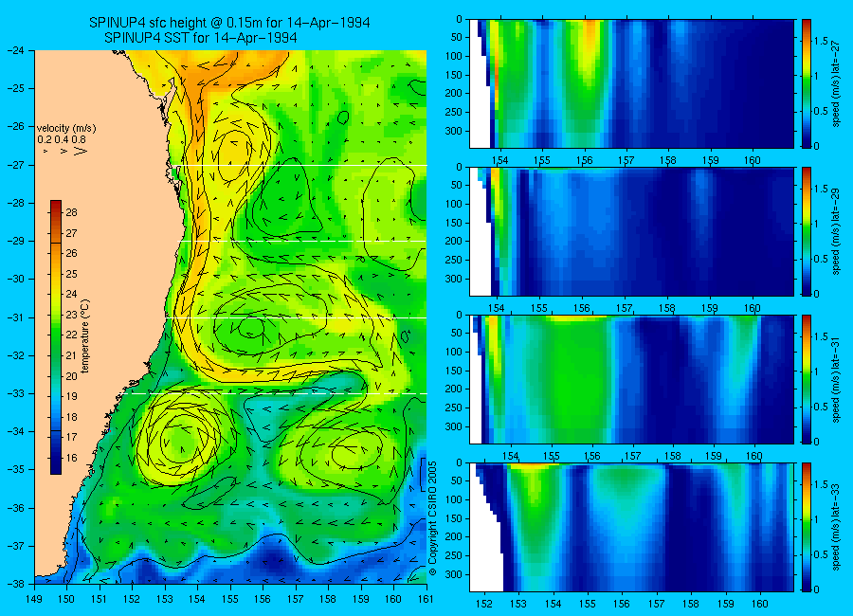This screenshot has height=616, width=853.
Task: Click depth tick 300 on the lat=-29 section
Action: 455,279
